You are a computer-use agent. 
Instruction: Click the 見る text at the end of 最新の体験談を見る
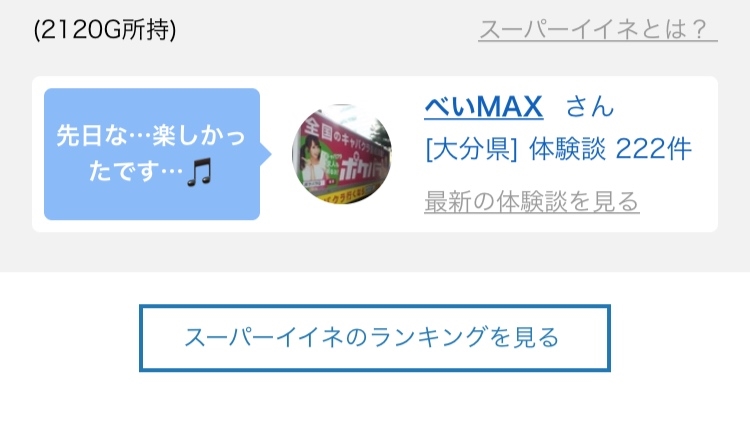pyautogui.click(x=616, y=201)
